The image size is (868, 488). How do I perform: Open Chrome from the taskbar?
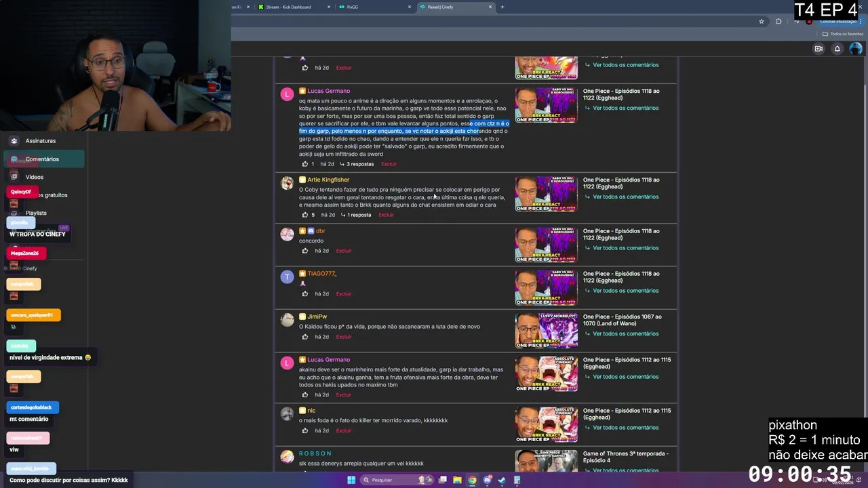coord(472,480)
